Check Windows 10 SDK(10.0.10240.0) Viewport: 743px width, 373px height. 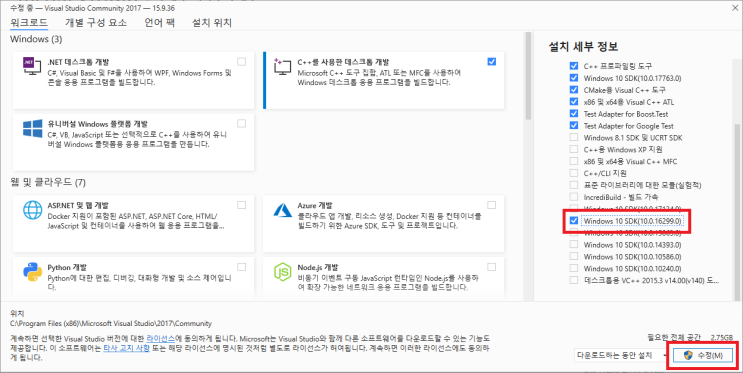[574, 268]
